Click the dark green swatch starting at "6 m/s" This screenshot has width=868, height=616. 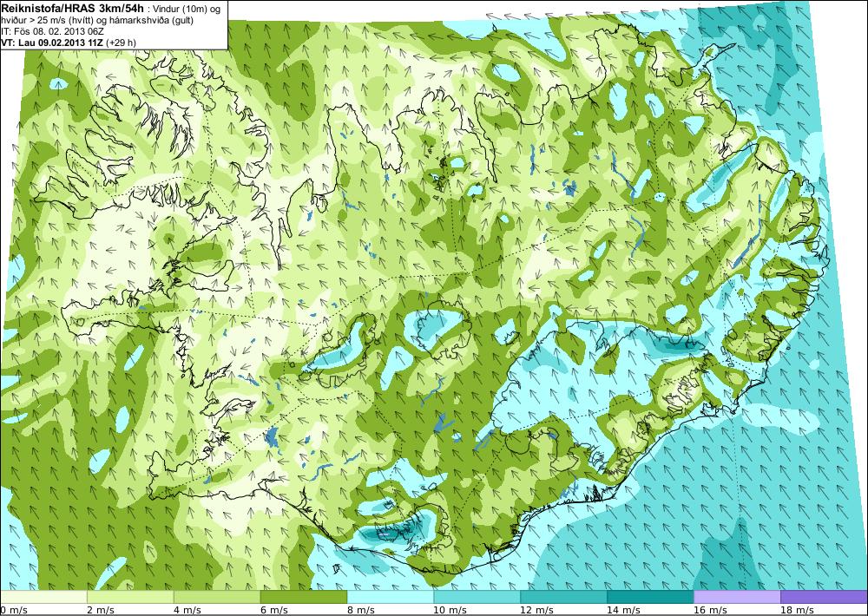[303, 597]
